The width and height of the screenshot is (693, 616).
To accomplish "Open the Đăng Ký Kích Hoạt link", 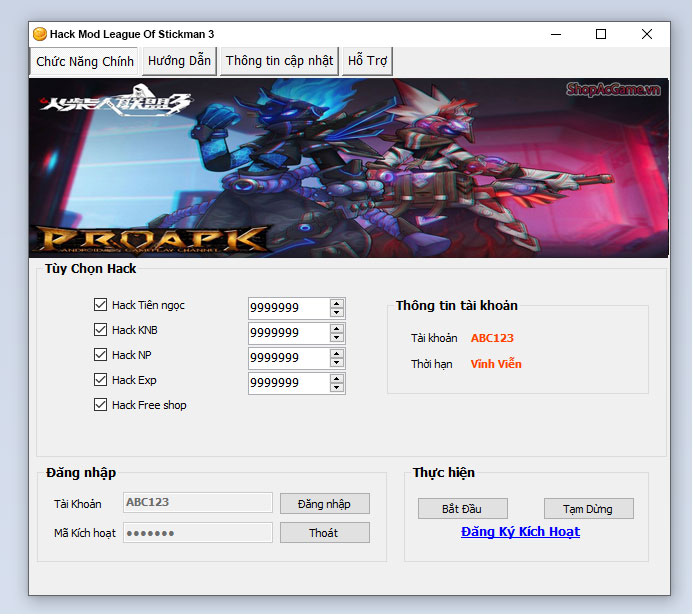I will (520, 532).
